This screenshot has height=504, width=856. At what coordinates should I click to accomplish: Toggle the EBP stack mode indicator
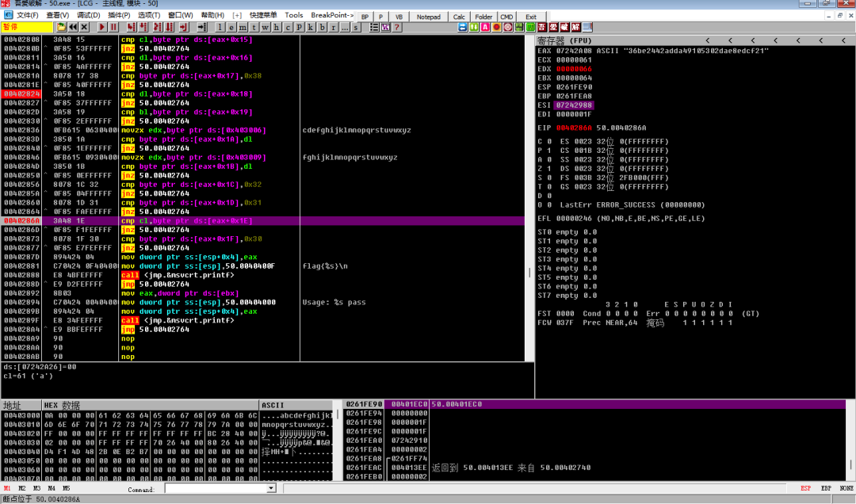(826, 489)
